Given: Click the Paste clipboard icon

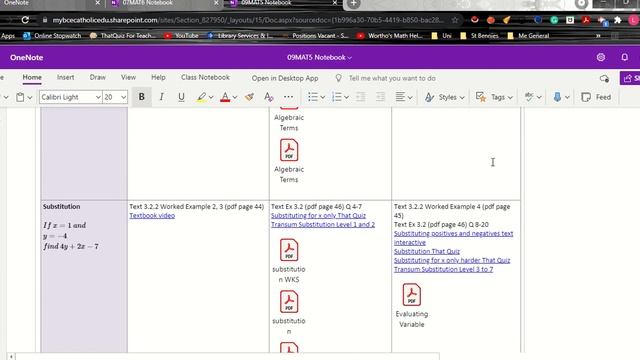Looking at the screenshot, I should pyautogui.click(x=20, y=97).
